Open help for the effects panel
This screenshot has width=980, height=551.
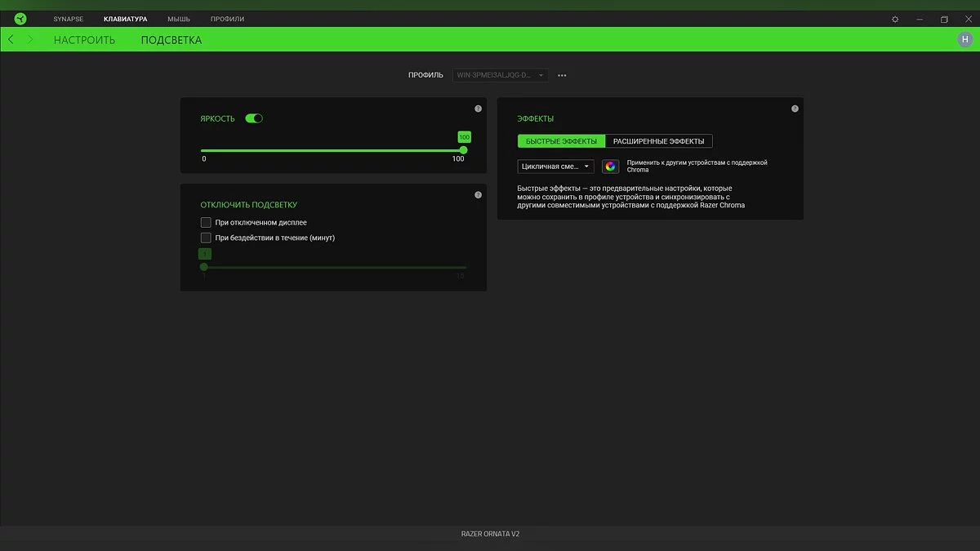[x=795, y=109]
